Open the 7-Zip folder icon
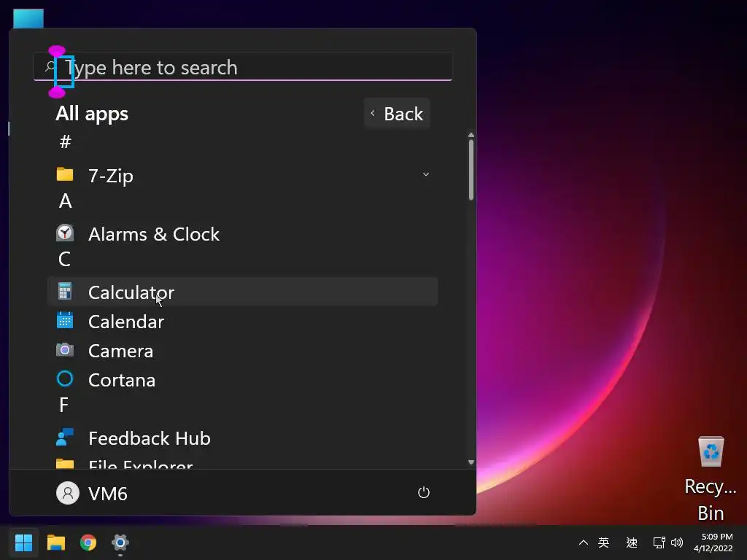The height and width of the screenshot is (560, 747). click(65, 174)
